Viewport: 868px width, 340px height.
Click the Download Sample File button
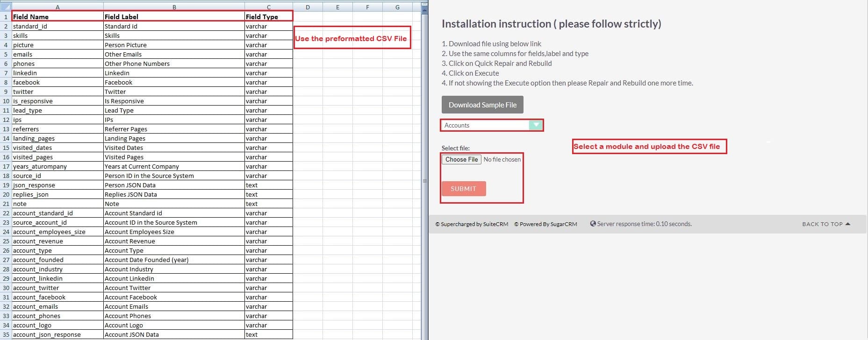click(482, 105)
